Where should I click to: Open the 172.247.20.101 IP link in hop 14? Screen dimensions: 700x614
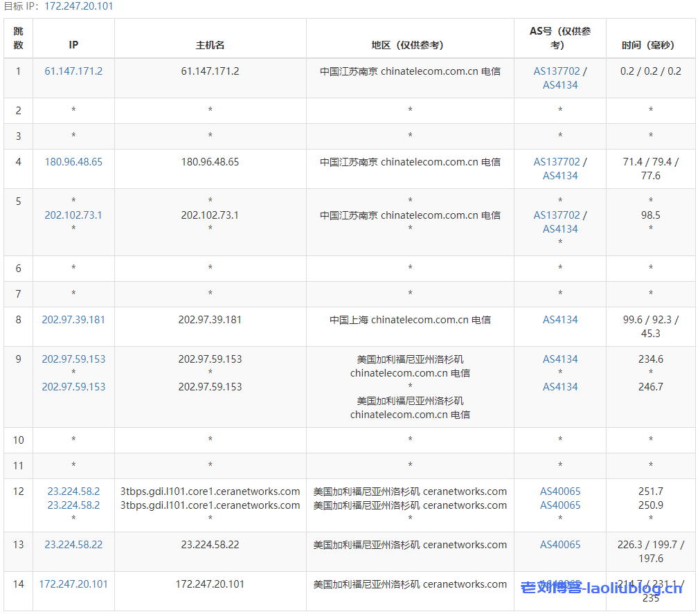coord(73,584)
